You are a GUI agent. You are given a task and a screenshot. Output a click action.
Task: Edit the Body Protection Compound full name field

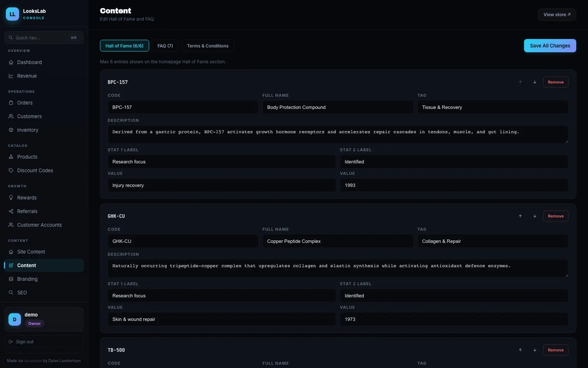pos(338,107)
